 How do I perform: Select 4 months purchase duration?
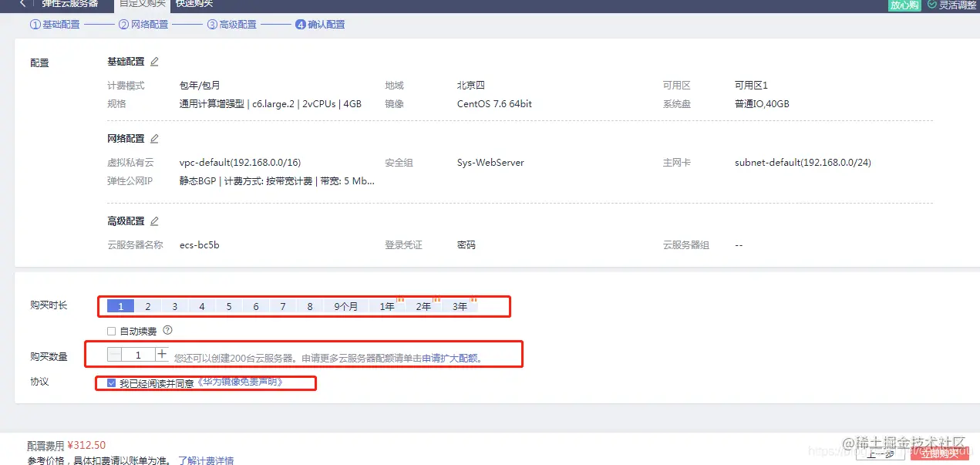pos(202,306)
